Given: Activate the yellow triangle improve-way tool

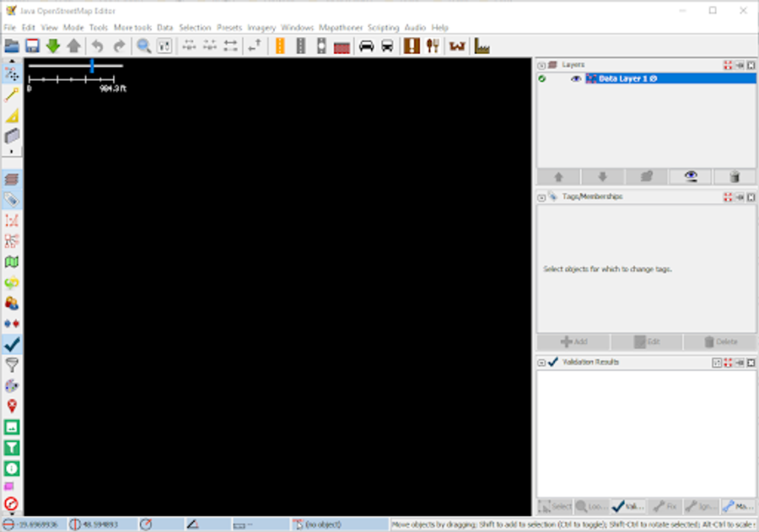Looking at the screenshot, I should point(12,116).
